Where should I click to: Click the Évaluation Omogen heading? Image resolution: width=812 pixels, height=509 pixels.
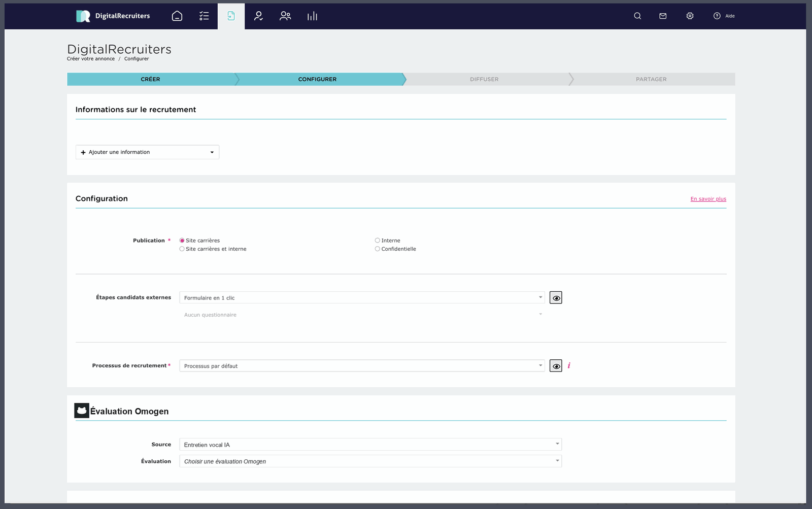pos(129,411)
